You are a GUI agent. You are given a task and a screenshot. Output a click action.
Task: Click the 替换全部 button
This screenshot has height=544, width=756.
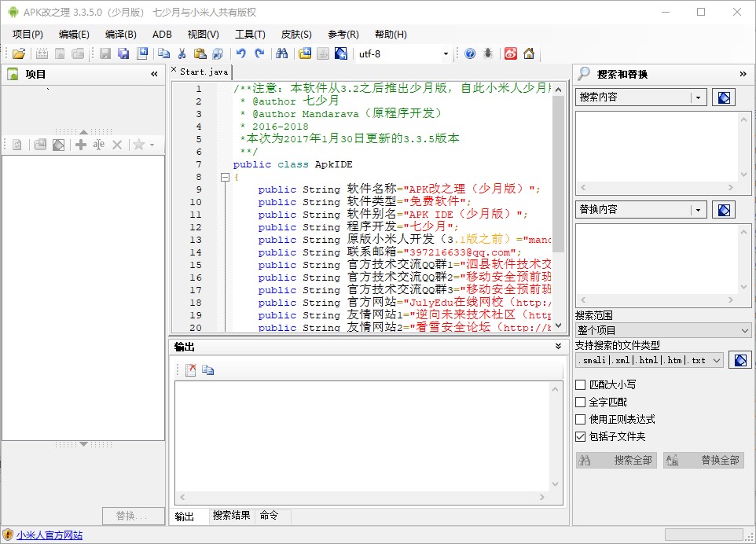pyautogui.click(x=703, y=460)
